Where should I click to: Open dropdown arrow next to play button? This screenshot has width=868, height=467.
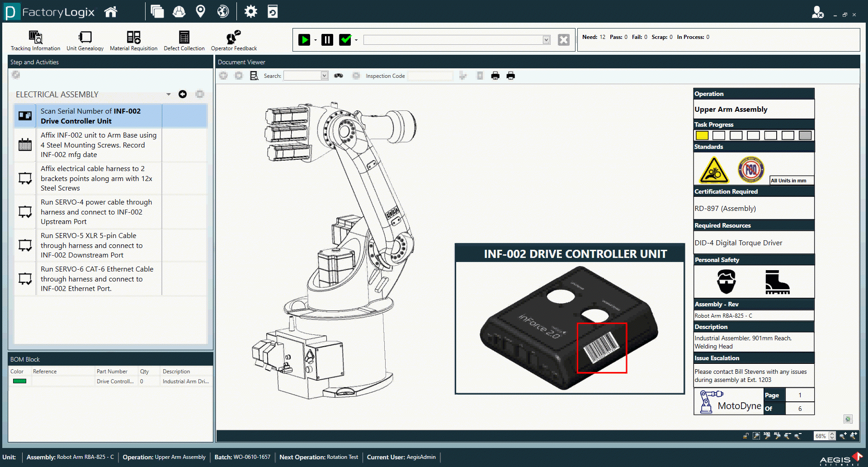[316, 40]
